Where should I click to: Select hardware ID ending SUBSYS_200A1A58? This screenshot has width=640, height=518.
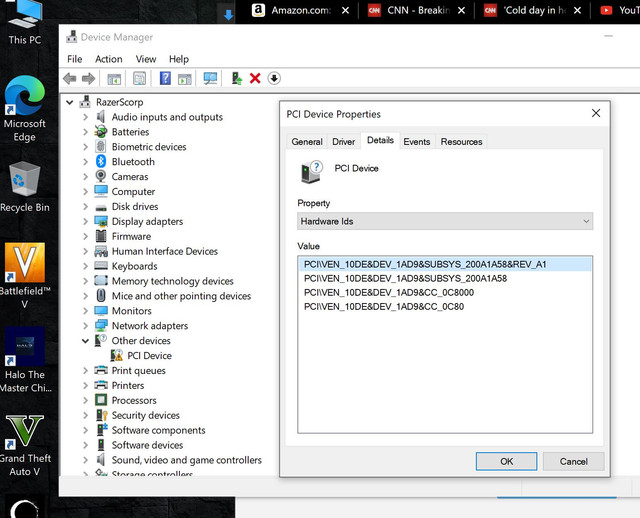pyautogui.click(x=405, y=278)
